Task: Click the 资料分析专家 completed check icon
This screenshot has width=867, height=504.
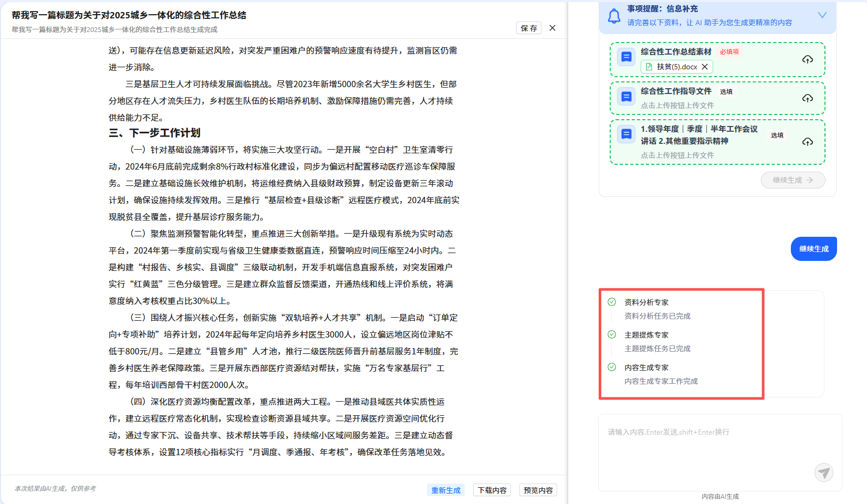Action: [612, 302]
